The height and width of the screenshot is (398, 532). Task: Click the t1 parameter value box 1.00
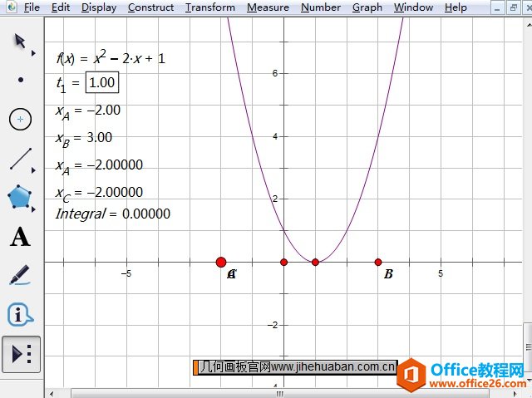tap(101, 82)
